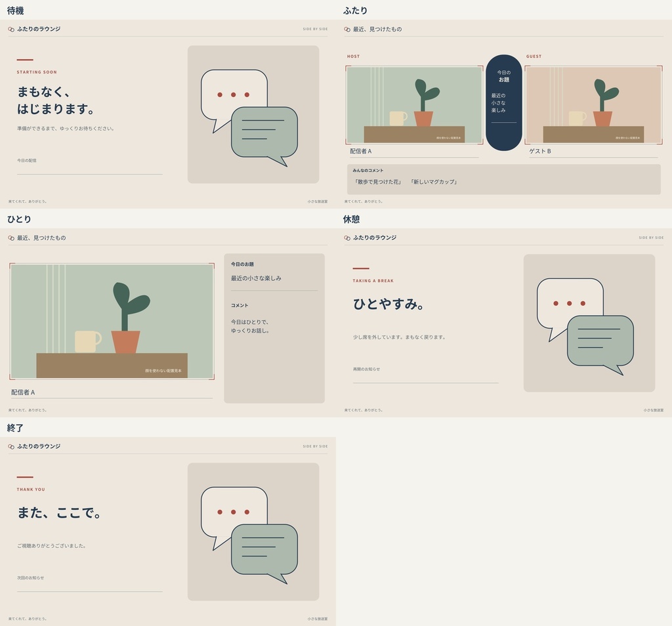Click 小さな放送室 footer in the 休憩 scene
Screen dimensions: 672x626
coord(654,410)
